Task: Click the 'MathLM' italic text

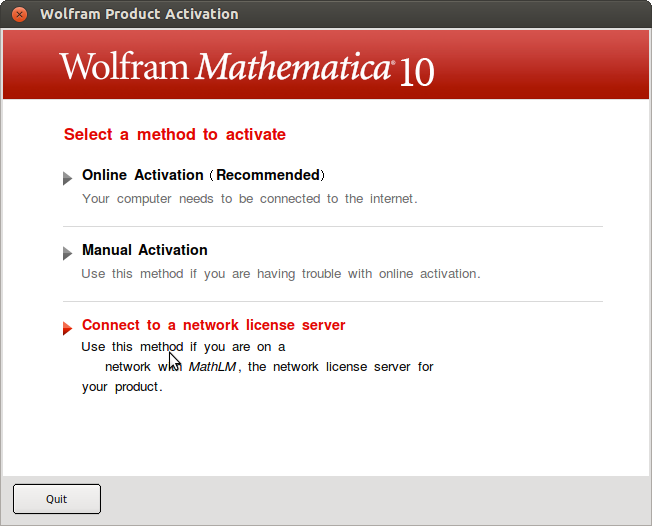Action: coord(212,367)
